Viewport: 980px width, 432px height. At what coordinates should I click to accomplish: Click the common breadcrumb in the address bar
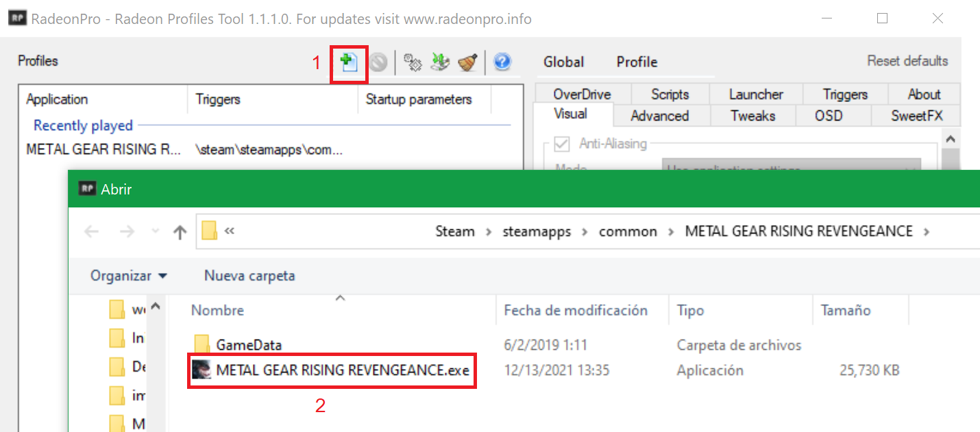click(628, 231)
